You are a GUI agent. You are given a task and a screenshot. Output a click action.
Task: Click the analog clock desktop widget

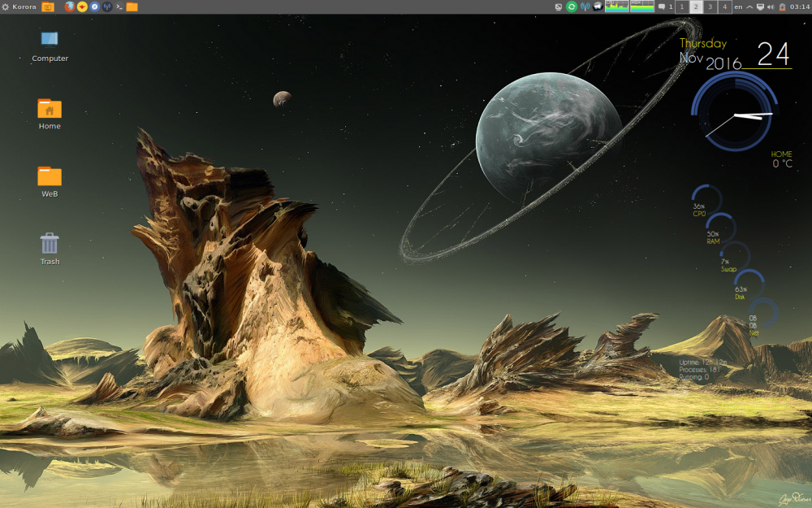(734, 111)
